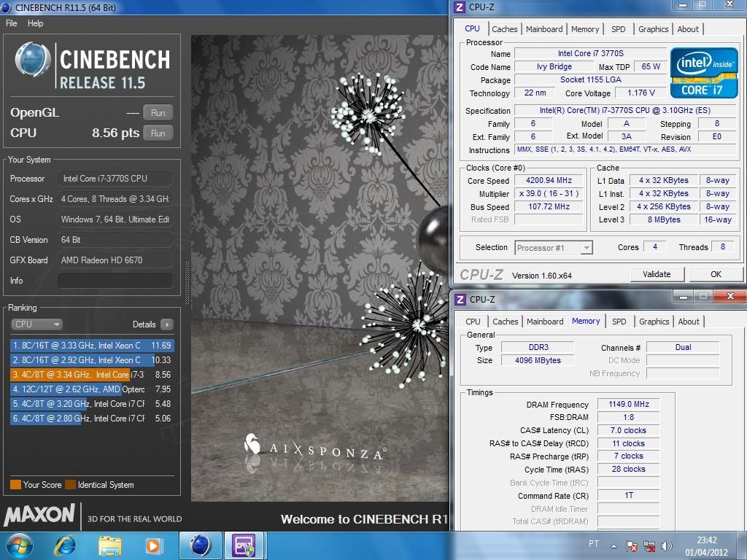
Task: Click the Info input field
Action: 115,281
